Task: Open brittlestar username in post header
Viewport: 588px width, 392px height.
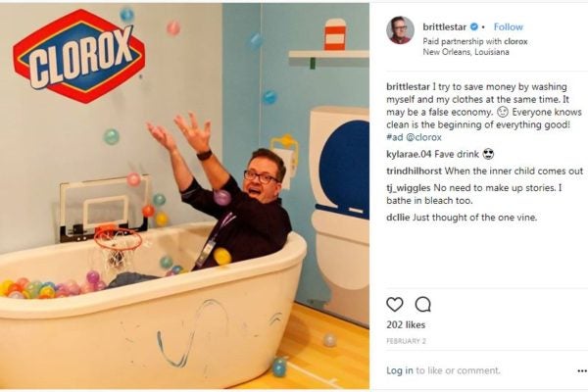Action: pyautogui.click(x=445, y=27)
